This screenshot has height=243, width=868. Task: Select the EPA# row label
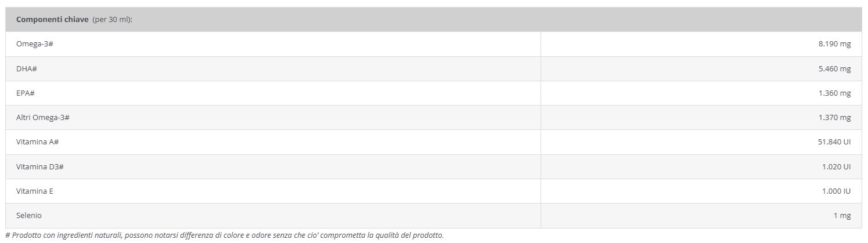[x=26, y=93]
